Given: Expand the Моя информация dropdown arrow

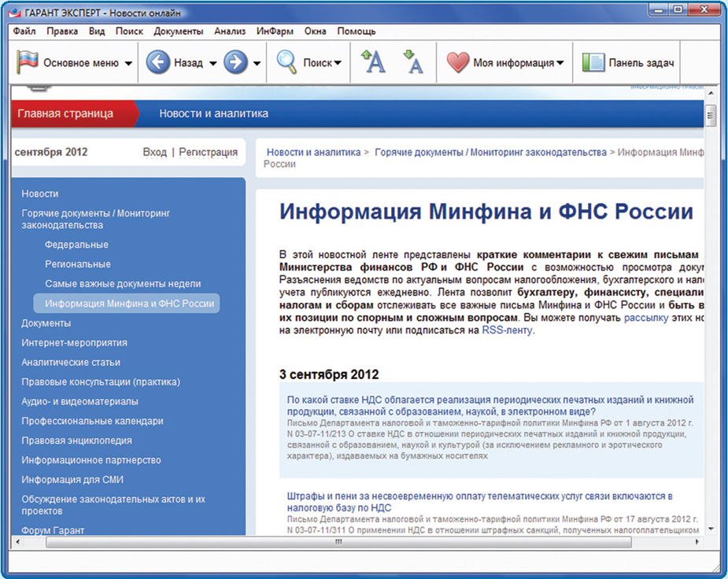Looking at the screenshot, I should click(560, 64).
